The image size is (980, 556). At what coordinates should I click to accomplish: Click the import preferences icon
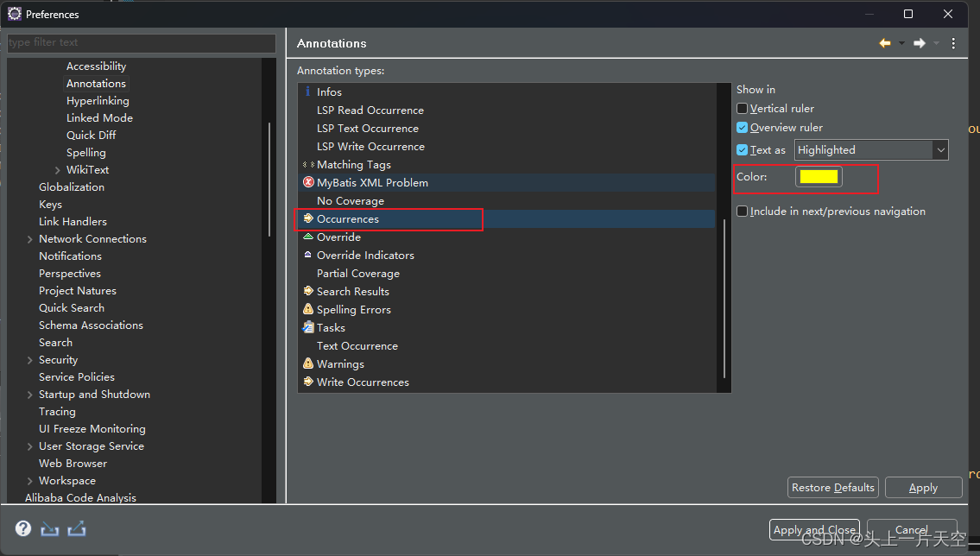point(49,529)
